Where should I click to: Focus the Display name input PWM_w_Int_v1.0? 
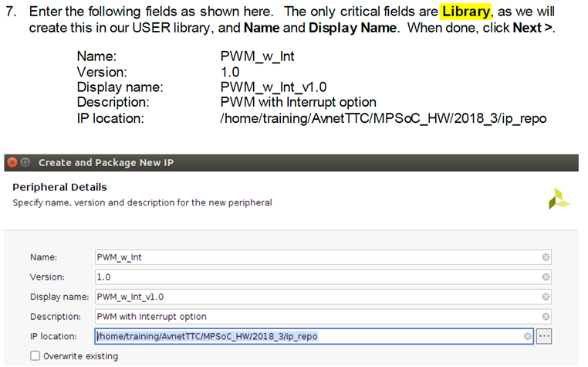(323, 297)
